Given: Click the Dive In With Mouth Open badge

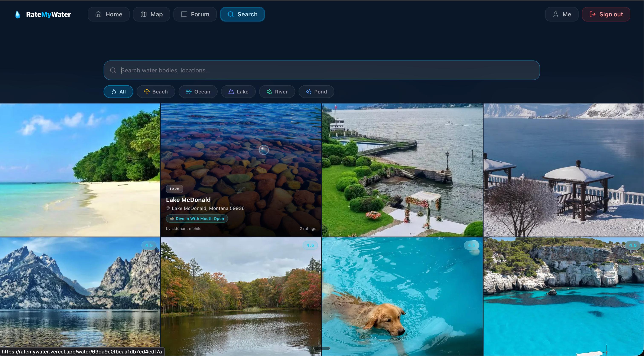Looking at the screenshot, I should point(197,219).
